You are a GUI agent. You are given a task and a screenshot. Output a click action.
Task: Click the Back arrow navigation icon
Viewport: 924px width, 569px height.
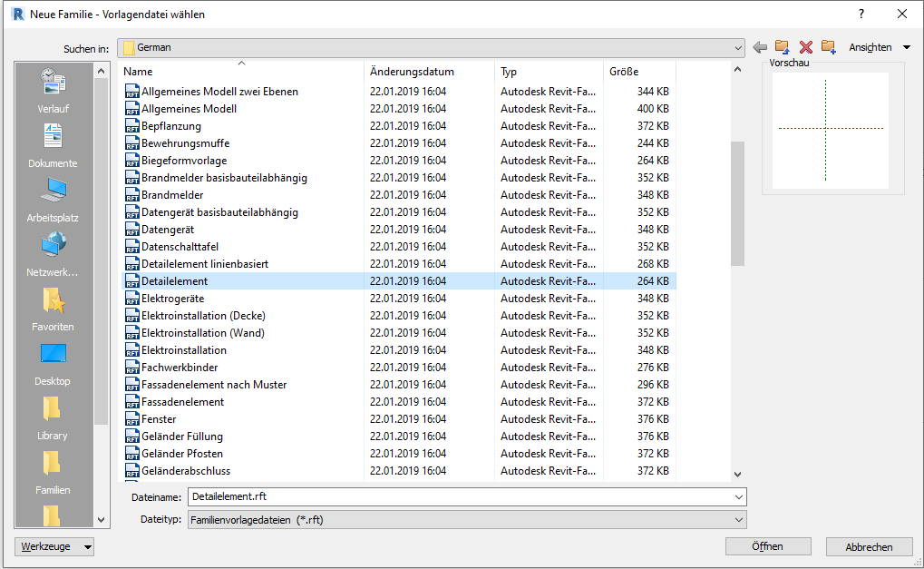tap(760, 47)
